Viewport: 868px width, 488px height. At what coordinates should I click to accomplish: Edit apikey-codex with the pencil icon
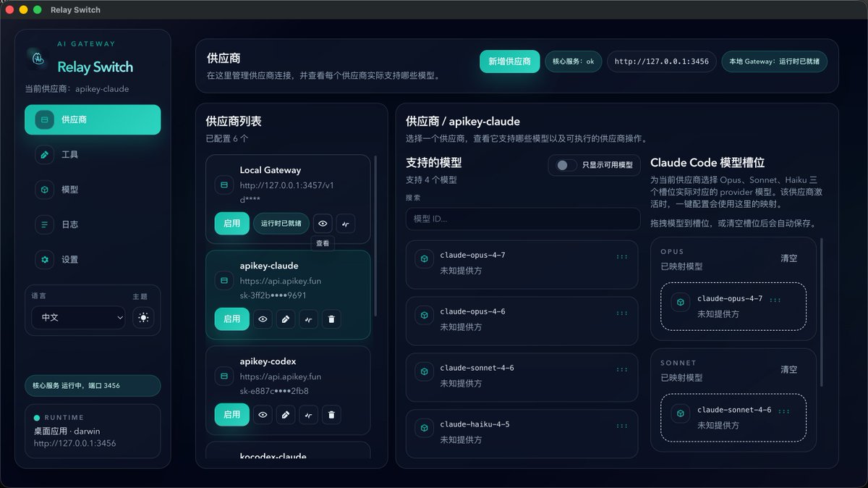coord(286,415)
